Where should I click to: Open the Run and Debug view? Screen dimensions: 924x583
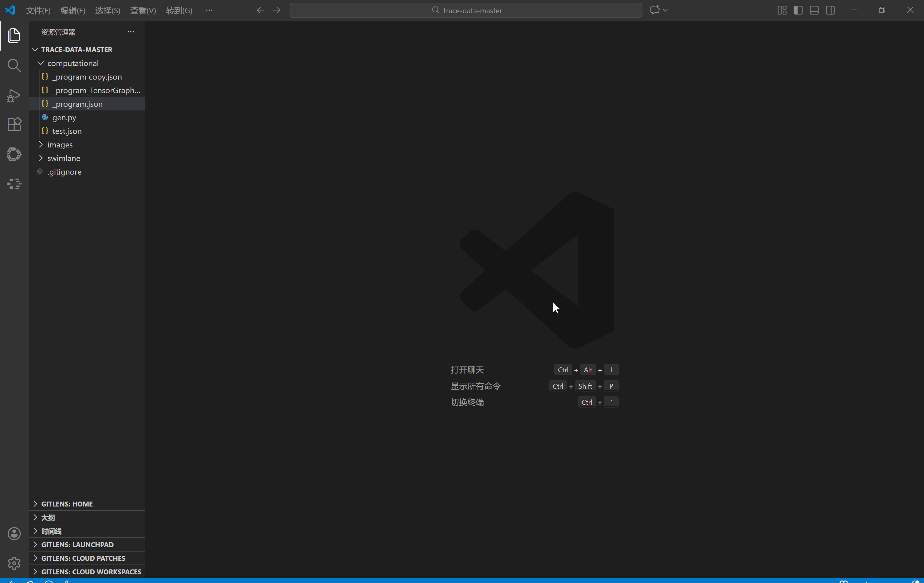tap(14, 96)
